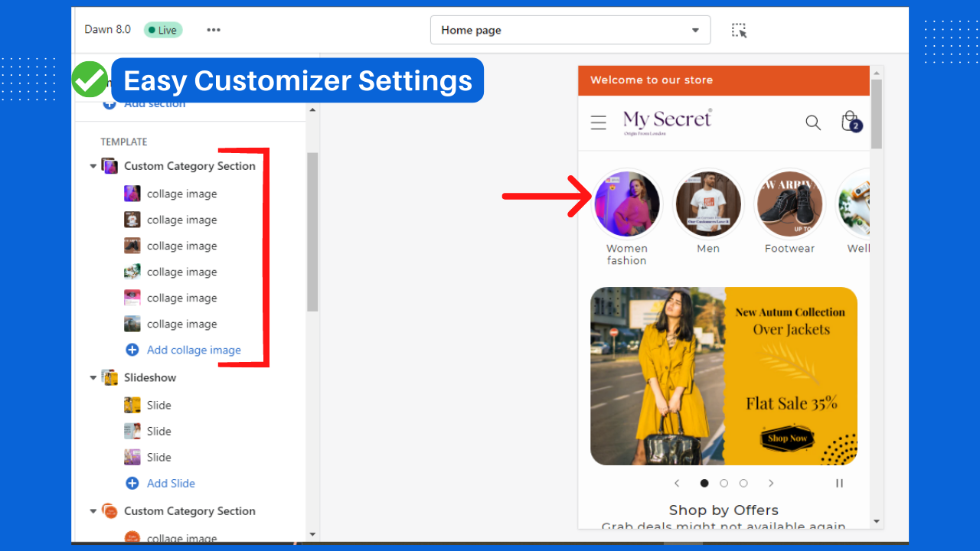
Task: Click the more options ellipsis icon
Action: pos(213,30)
